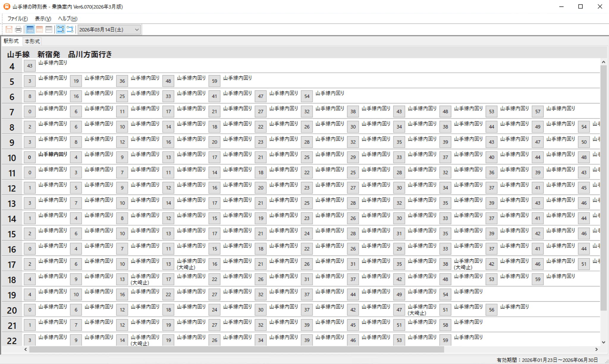Click the vertical scrollbar down arrow
The height and width of the screenshot is (364, 609).
(x=603, y=342)
